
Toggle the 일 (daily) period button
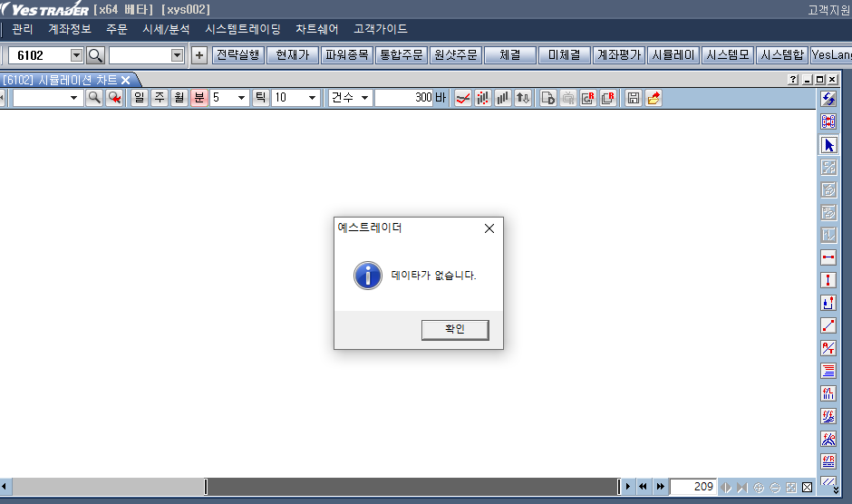(140, 98)
